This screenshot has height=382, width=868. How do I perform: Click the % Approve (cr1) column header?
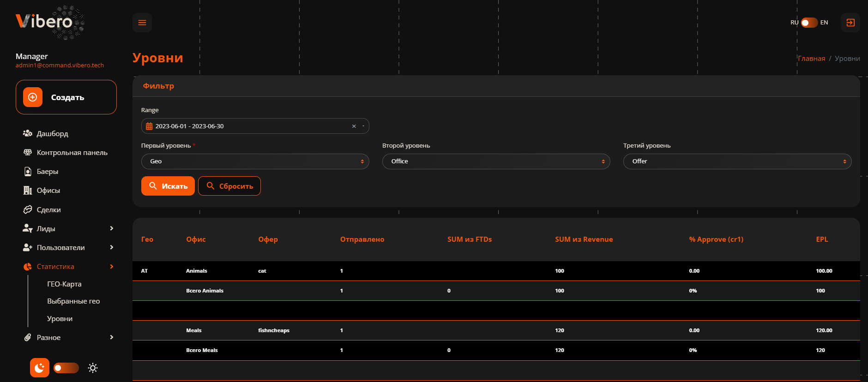(716, 239)
